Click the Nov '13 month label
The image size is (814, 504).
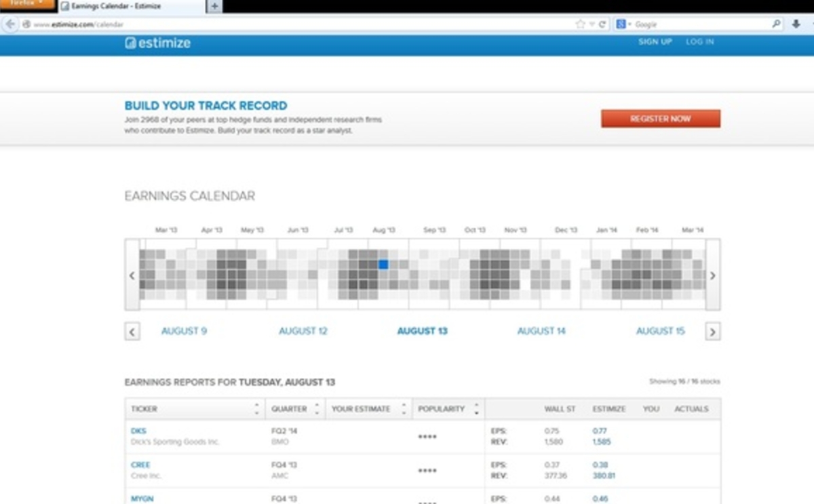tap(516, 231)
